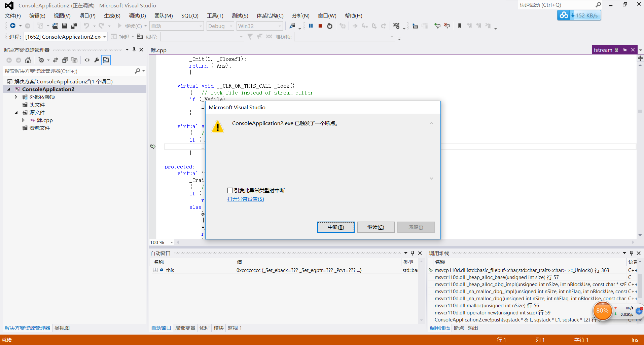Show all files icon in Solution Explorer
Image resolution: width=644 pixels, height=345 pixels.
(x=74, y=60)
